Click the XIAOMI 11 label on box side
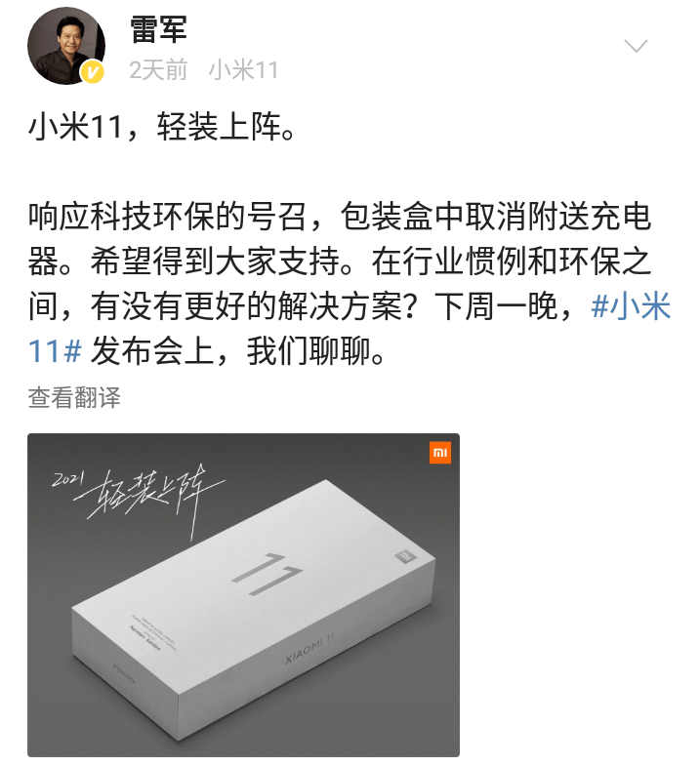 tap(309, 648)
